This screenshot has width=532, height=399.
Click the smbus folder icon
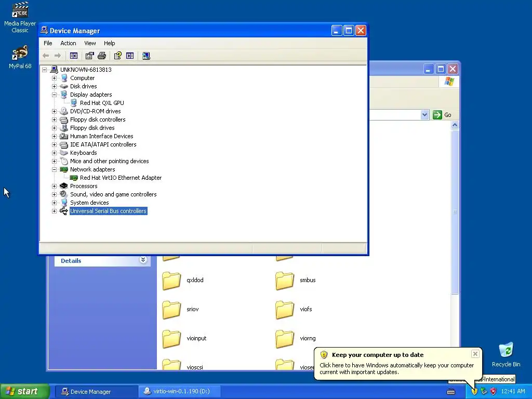click(284, 280)
